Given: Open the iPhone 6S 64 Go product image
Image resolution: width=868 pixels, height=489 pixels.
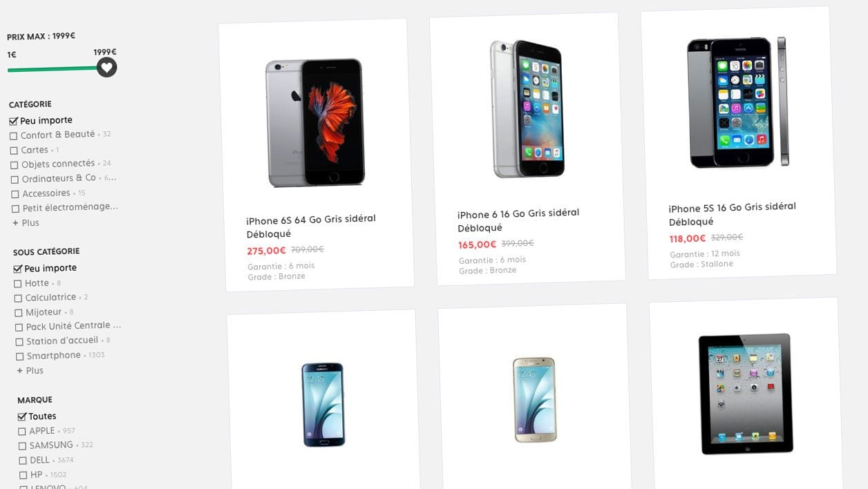Looking at the screenshot, I should (315, 122).
